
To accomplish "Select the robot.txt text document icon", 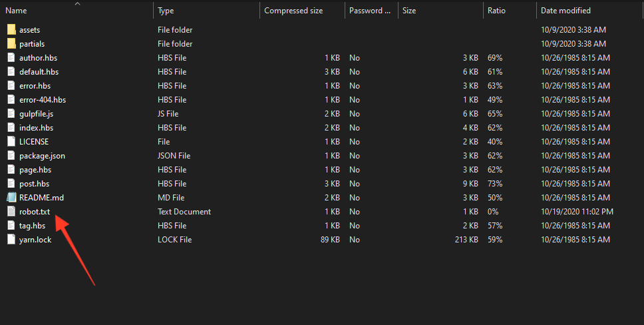I will 11,212.
